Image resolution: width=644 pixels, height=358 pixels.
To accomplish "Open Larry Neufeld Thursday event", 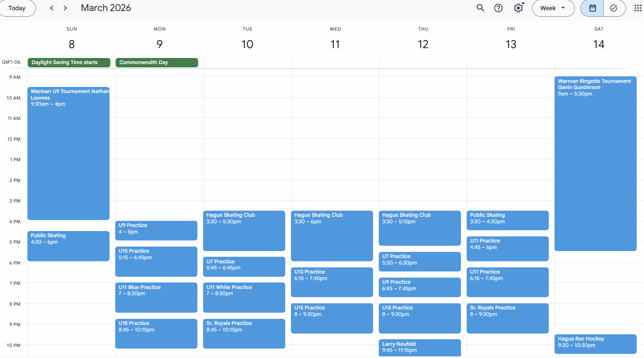I will tap(419, 347).
